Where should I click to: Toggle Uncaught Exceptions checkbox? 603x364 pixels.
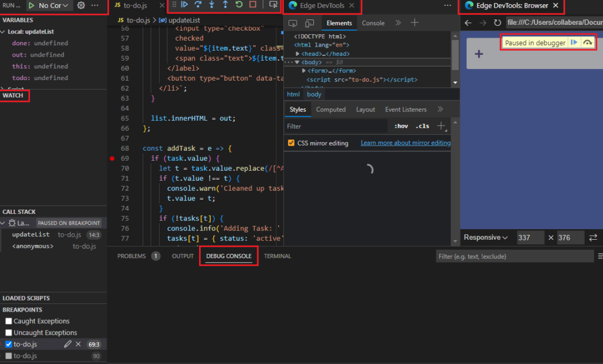pos(8,332)
